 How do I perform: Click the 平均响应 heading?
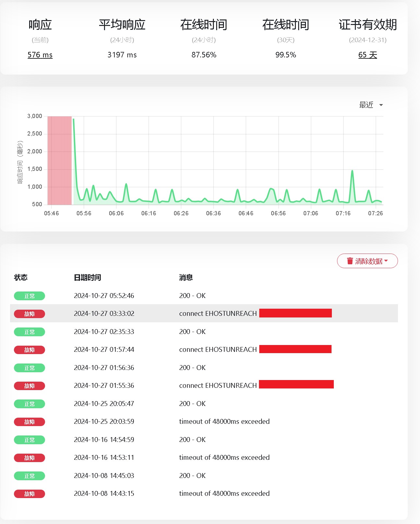click(x=122, y=25)
